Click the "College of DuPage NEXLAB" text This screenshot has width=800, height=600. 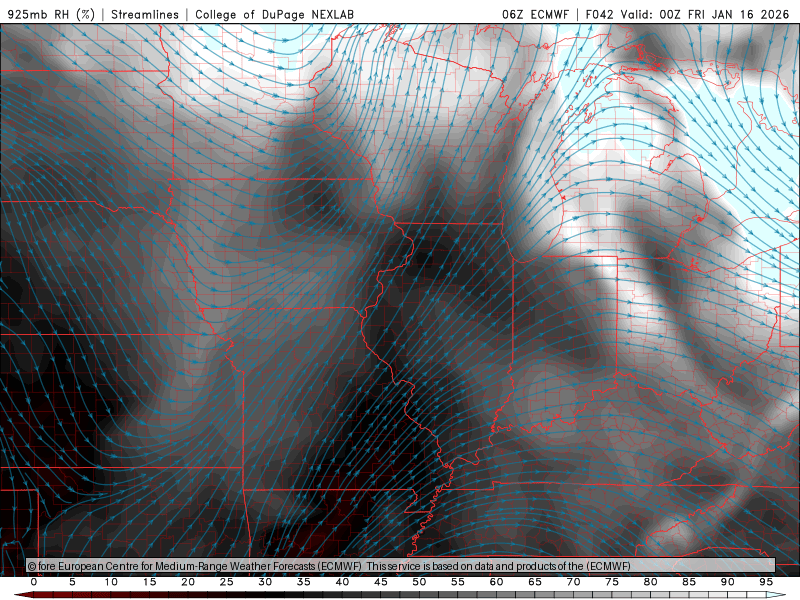(274, 14)
